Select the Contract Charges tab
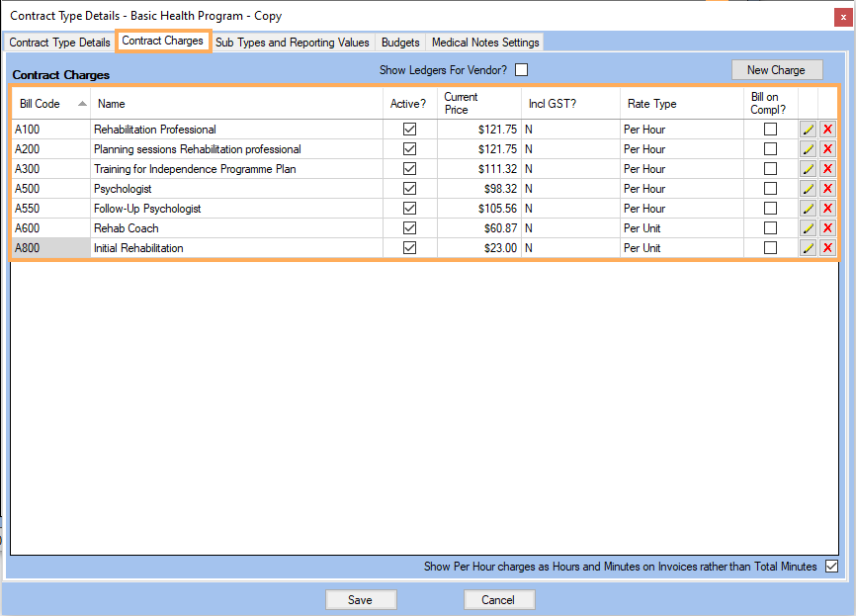 point(163,41)
